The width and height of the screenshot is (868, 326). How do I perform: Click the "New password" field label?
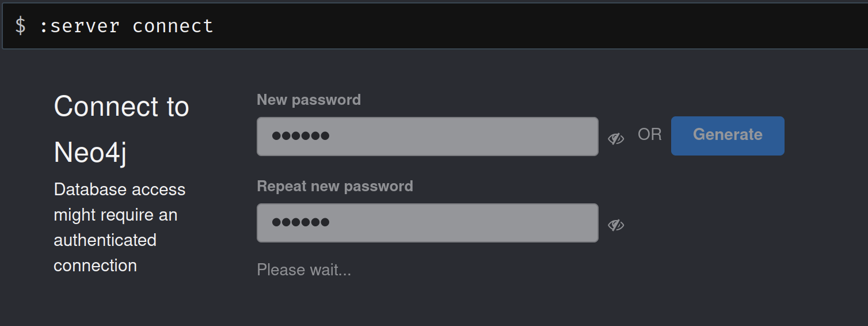click(x=309, y=100)
